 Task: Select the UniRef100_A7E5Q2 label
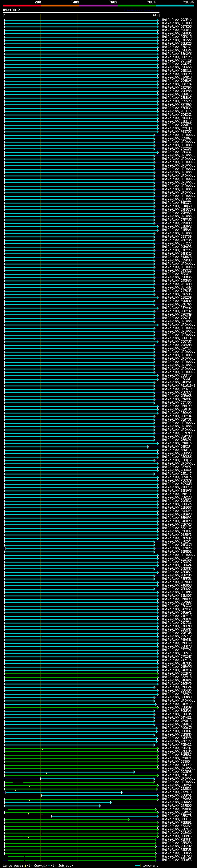(x=176, y=538)
